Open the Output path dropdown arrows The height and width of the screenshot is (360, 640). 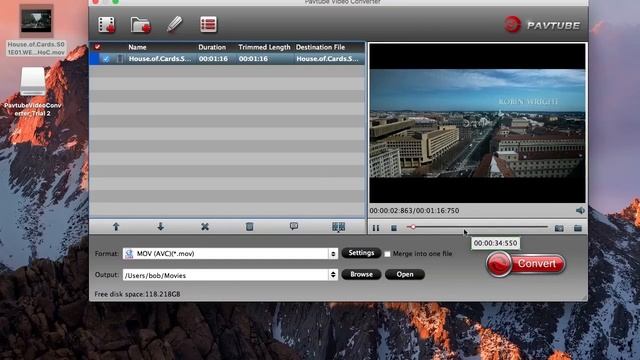tap(333, 275)
